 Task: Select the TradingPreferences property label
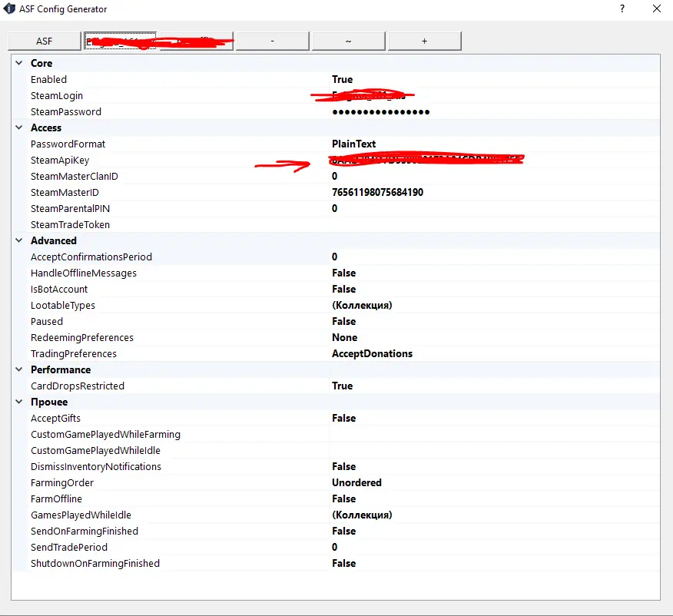(74, 353)
